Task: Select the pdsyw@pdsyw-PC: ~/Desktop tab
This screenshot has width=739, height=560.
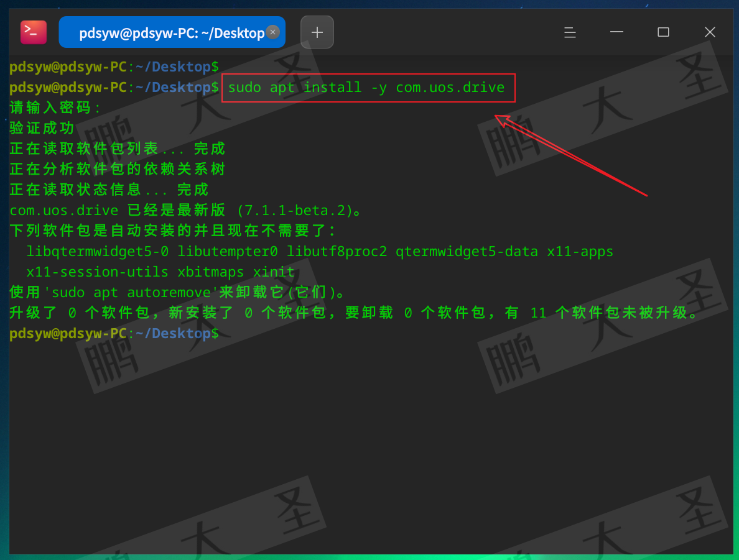Action: tap(172, 32)
